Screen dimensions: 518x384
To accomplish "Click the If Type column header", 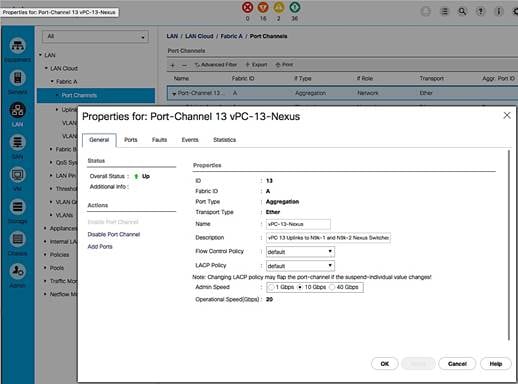I will [x=303, y=79].
